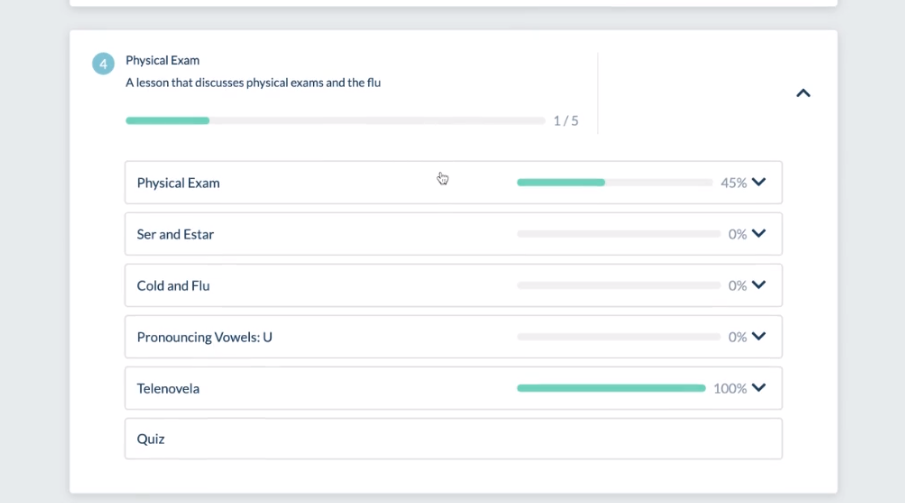Expand the Ser and Estar chevron

pyautogui.click(x=759, y=234)
